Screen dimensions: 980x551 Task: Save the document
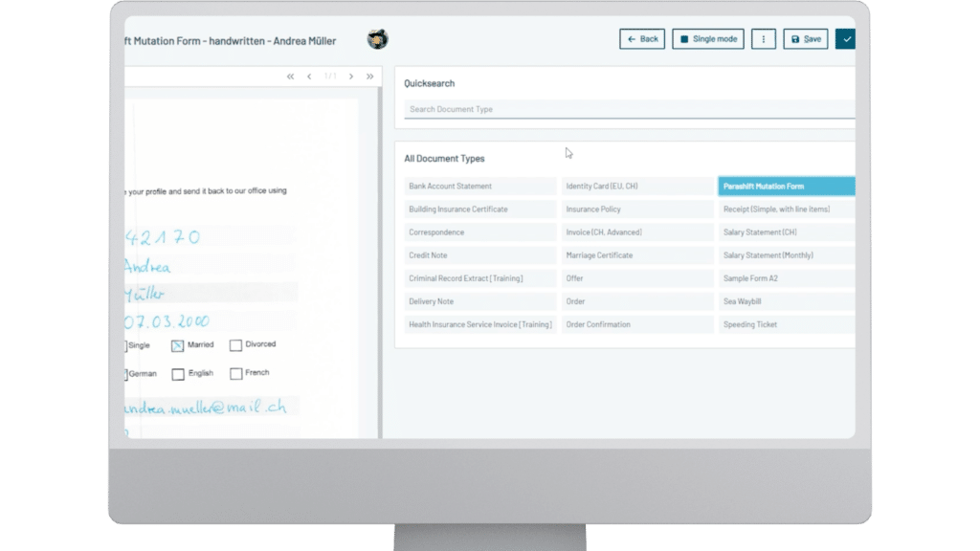pyautogui.click(x=805, y=39)
